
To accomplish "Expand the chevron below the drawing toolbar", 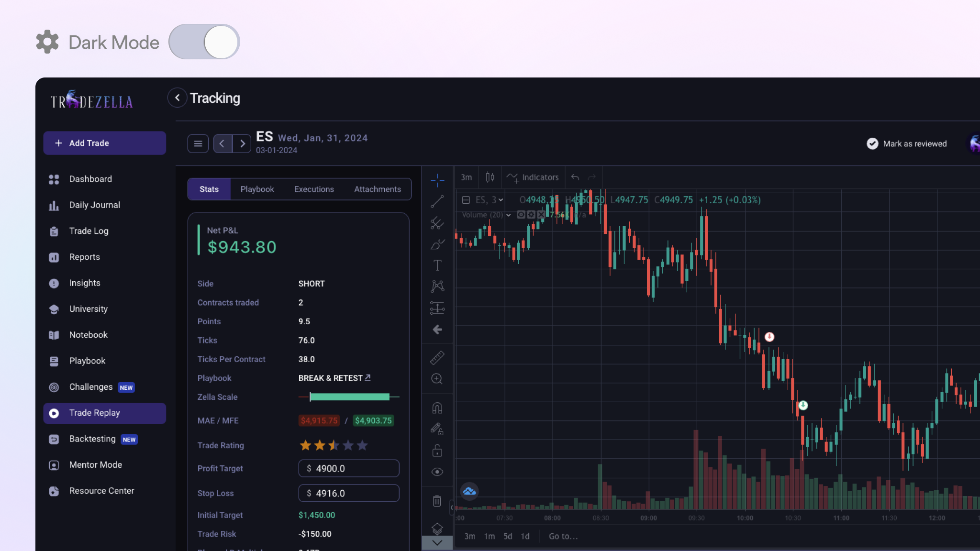I will coord(437,543).
